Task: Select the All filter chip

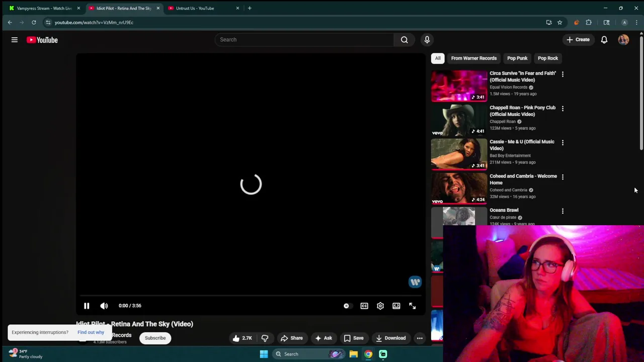Action: click(x=438, y=58)
